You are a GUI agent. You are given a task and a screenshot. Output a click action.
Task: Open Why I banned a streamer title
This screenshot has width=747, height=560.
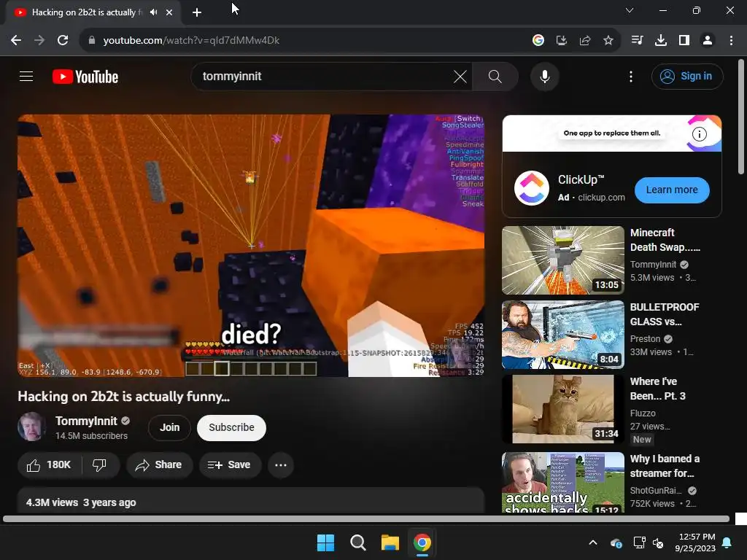tap(665, 466)
